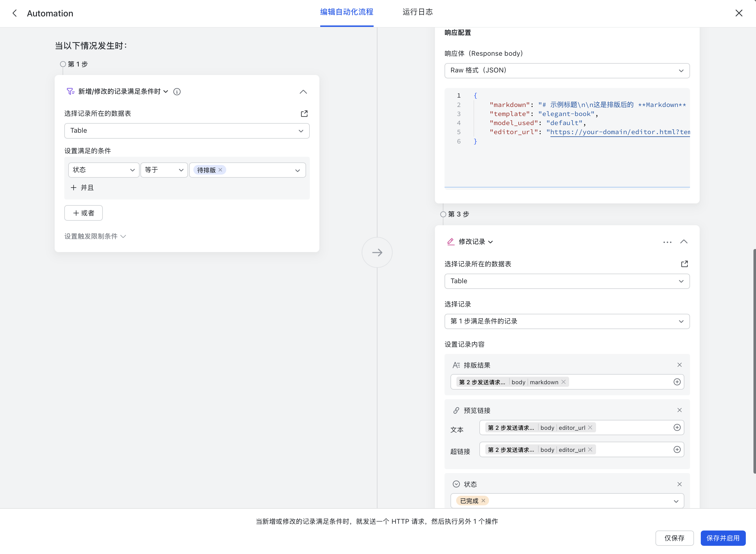756x554 pixels.
Task: Select the 第 1 步 step circle
Action: pyautogui.click(x=63, y=64)
